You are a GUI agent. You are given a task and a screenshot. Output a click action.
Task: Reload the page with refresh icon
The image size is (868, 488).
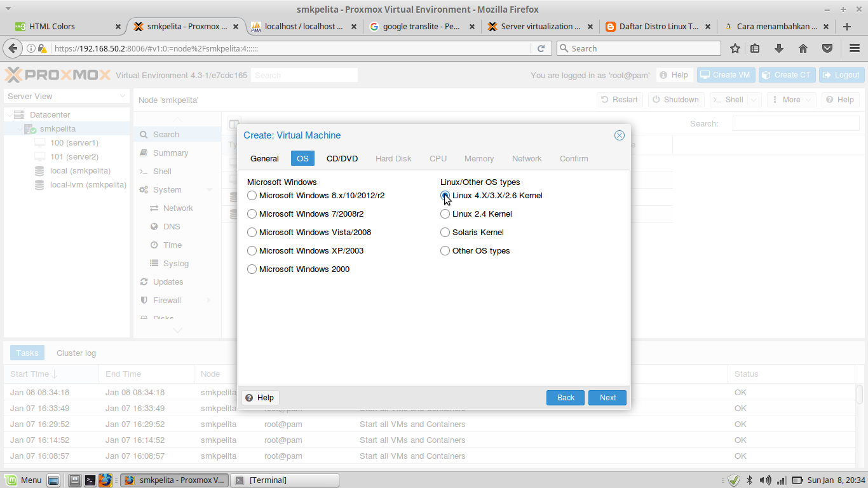[541, 48]
